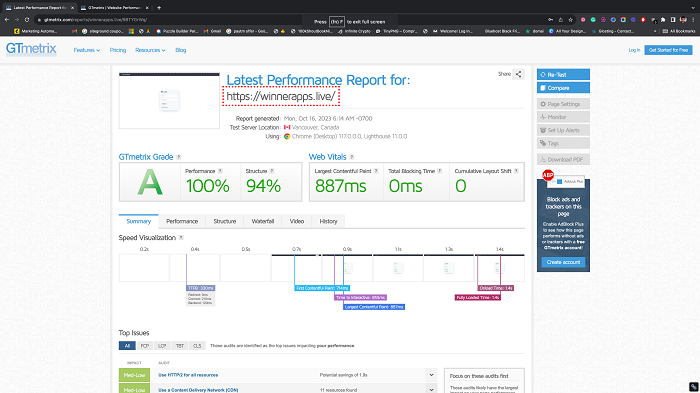This screenshot has width=700, height=393.
Task: Click the AdBlock Plus ABP badge
Action: [548, 175]
